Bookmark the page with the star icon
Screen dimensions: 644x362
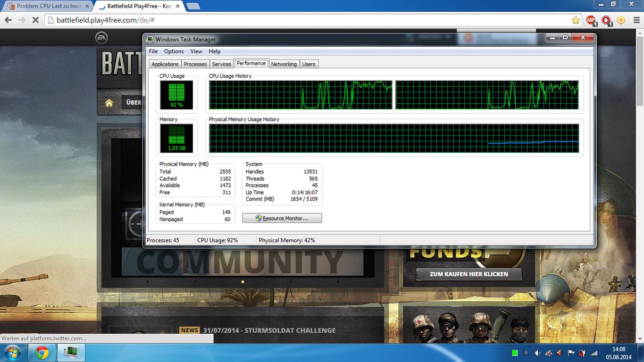(576, 20)
